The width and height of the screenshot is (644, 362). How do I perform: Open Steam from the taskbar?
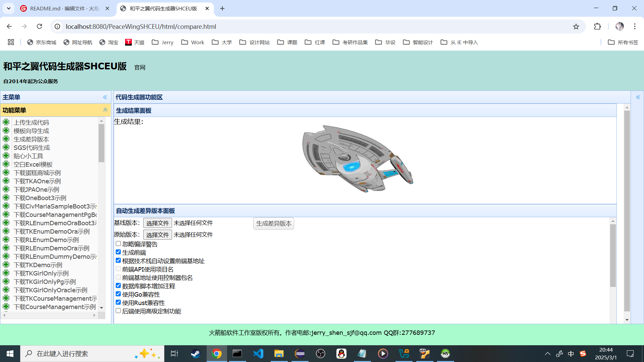[x=196, y=354]
